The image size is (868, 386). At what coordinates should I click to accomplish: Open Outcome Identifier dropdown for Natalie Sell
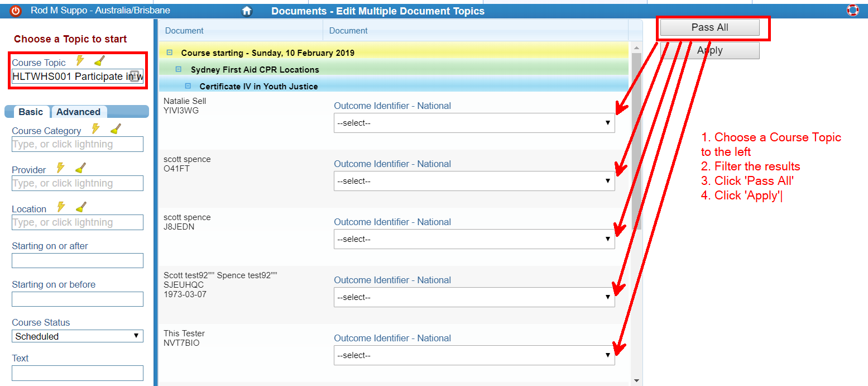tap(474, 123)
